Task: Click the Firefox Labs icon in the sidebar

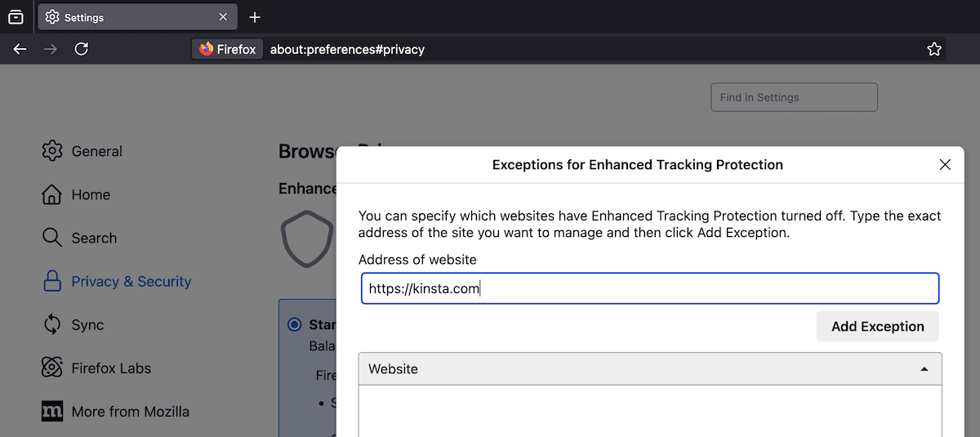Action: 52,368
